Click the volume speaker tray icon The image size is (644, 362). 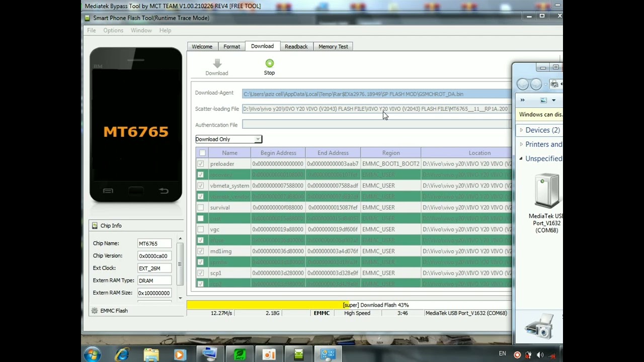(x=540, y=355)
